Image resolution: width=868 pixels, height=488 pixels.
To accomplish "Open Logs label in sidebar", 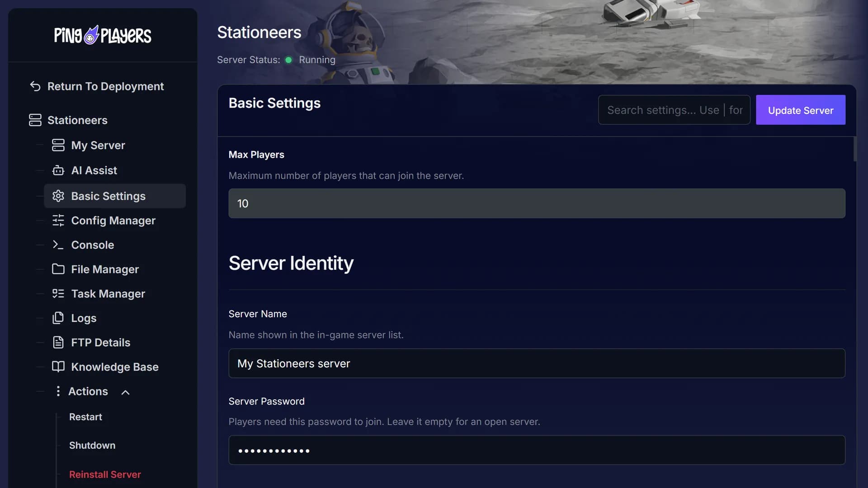I will (84, 318).
